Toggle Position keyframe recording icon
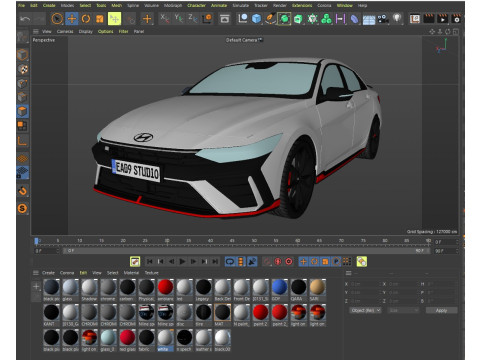 tap(303, 262)
